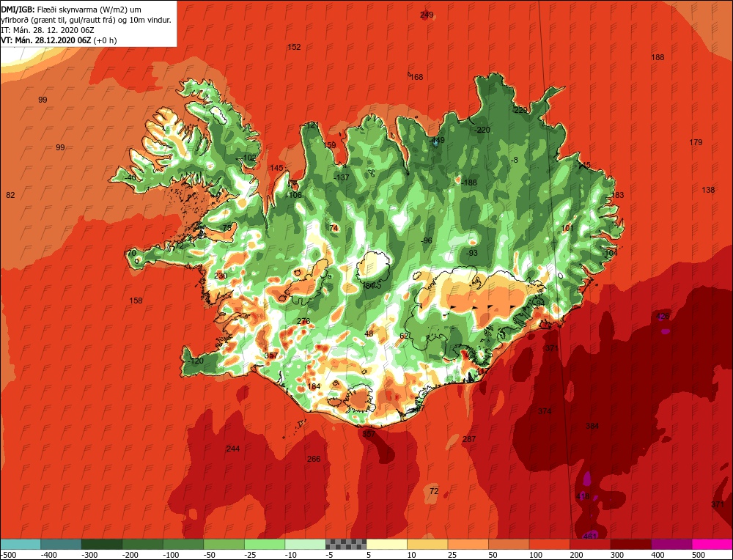Click the value '374' in the dark red sea area

tap(545, 411)
